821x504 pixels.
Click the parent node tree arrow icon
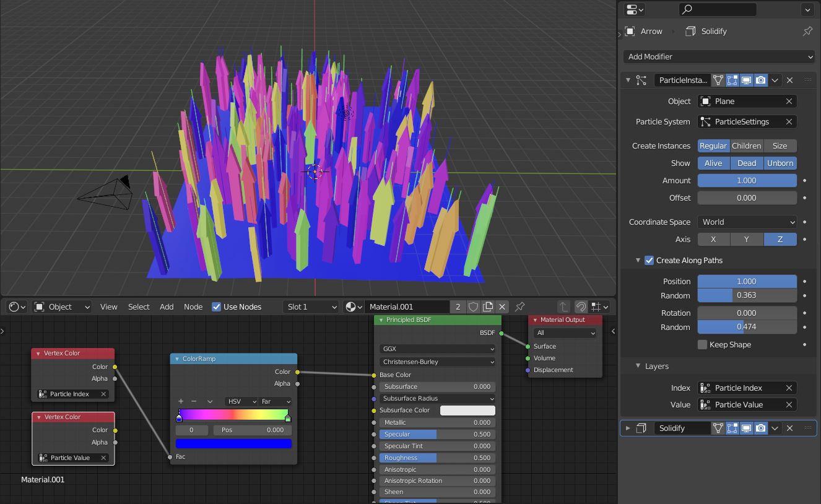[563, 306]
